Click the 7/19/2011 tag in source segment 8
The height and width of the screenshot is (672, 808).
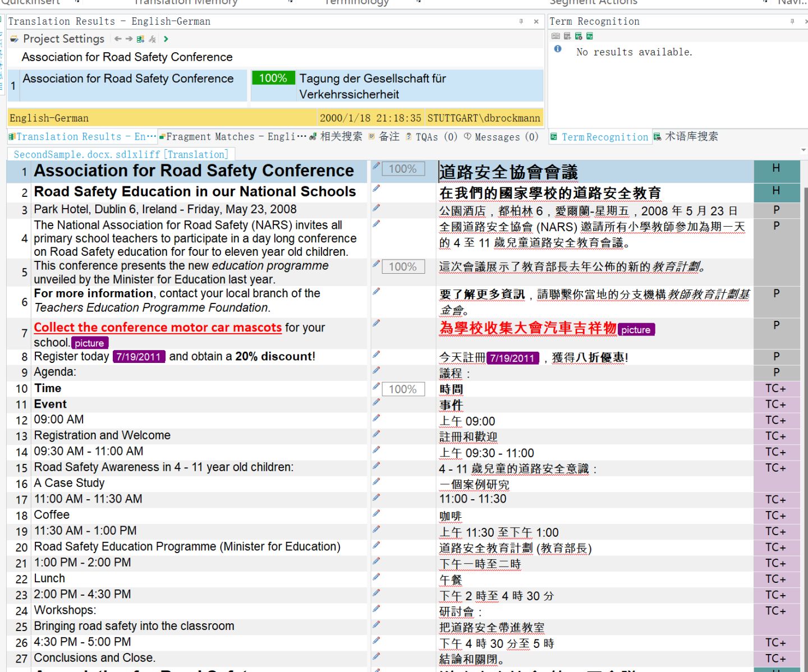coord(139,357)
